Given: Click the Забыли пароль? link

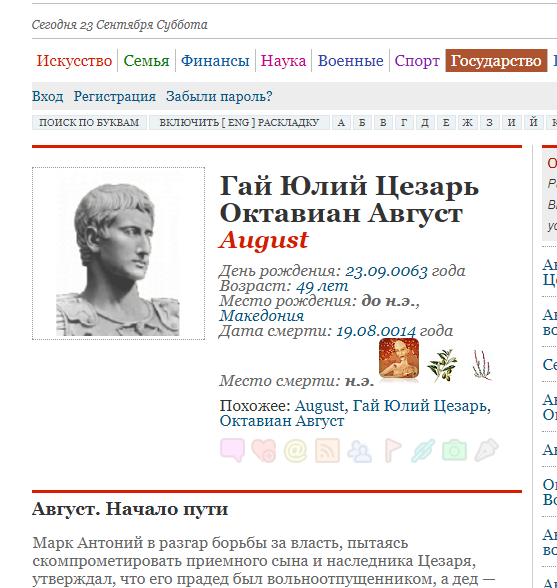Looking at the screenshot, I should 219,96.
